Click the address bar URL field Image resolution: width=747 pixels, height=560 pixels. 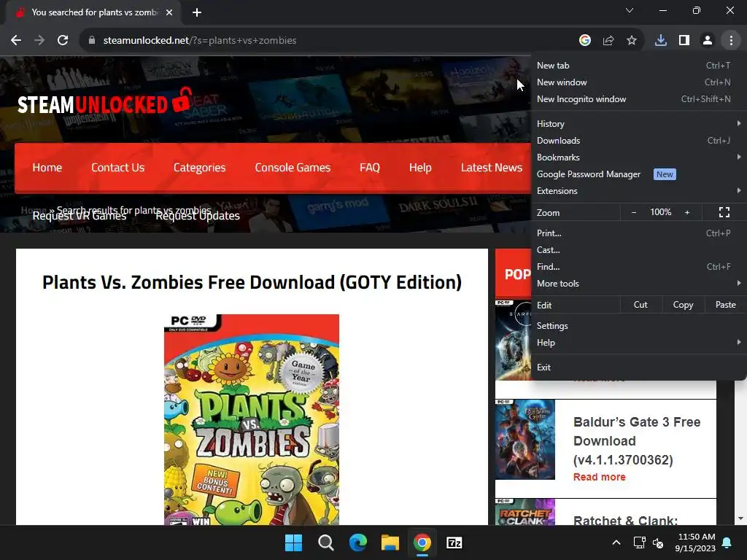tap(329, 41)
